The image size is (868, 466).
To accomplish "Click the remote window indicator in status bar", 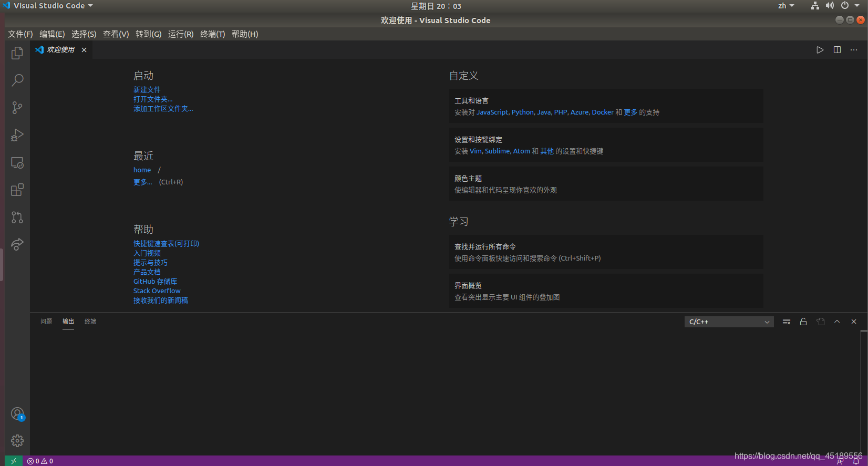I will coord(14,461).
